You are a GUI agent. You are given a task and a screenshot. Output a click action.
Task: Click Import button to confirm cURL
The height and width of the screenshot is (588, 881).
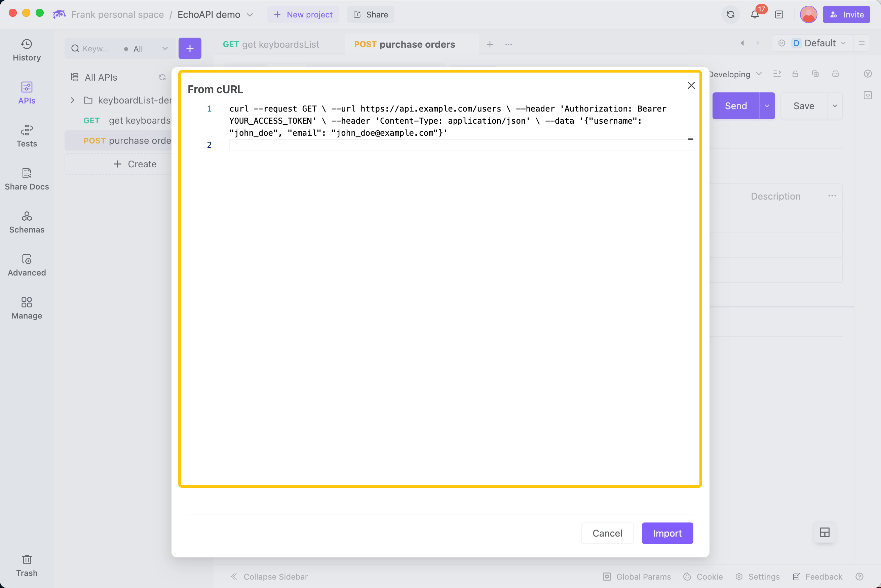click(667, 533)
